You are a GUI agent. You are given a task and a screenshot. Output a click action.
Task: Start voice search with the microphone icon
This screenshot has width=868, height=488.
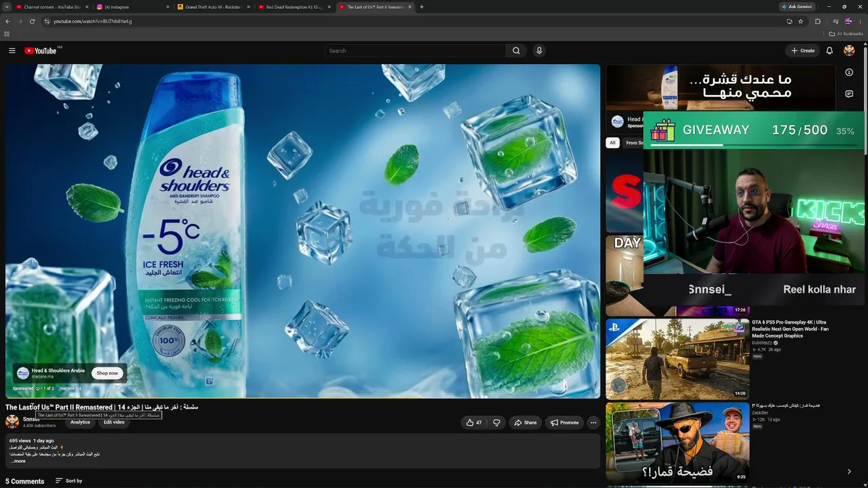click(x=539, y=51)
